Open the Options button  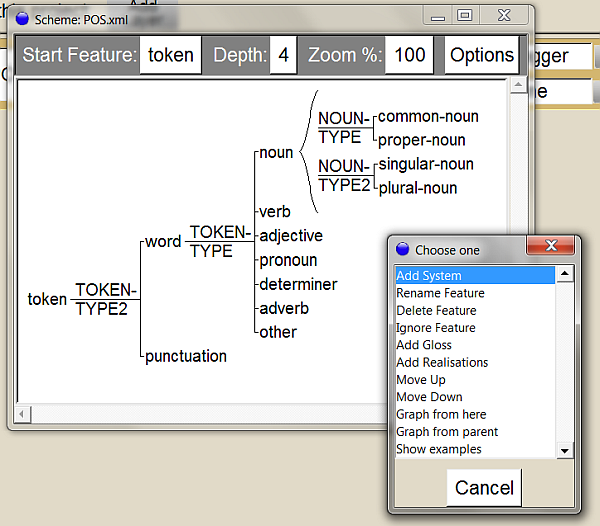click(x=482, y=55)
